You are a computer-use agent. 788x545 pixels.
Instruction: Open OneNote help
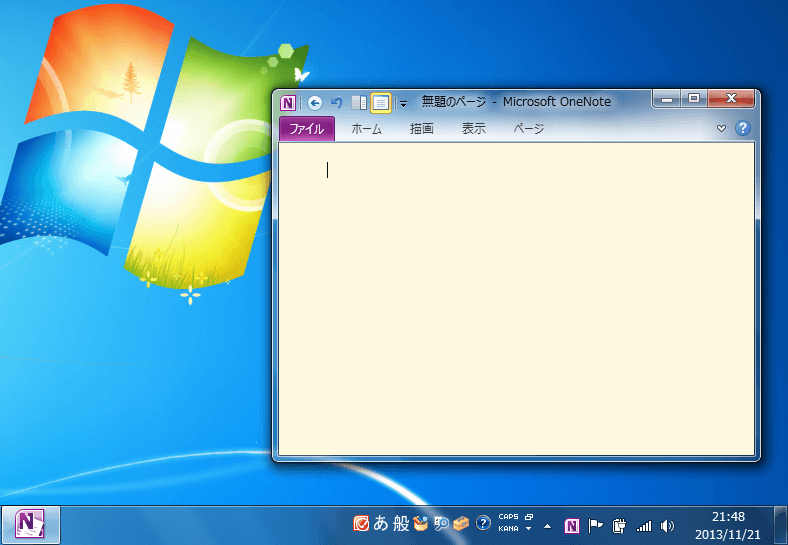[x=743, y=128]
